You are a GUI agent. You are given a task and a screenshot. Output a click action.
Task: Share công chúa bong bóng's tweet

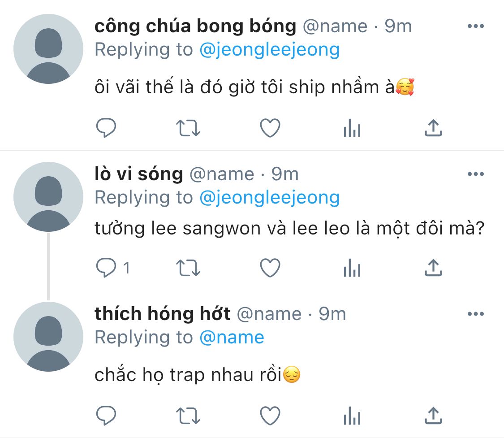(x=433, y=129)
